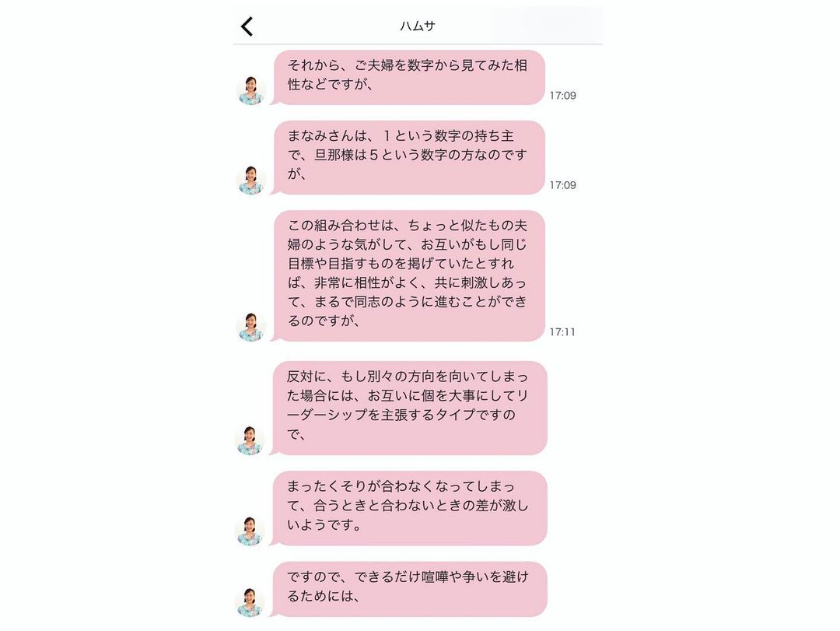The height and width of the screenshot is (631, 840).
Task: Select the message starting 反対に、もし別々
Action: pos(409,408)
